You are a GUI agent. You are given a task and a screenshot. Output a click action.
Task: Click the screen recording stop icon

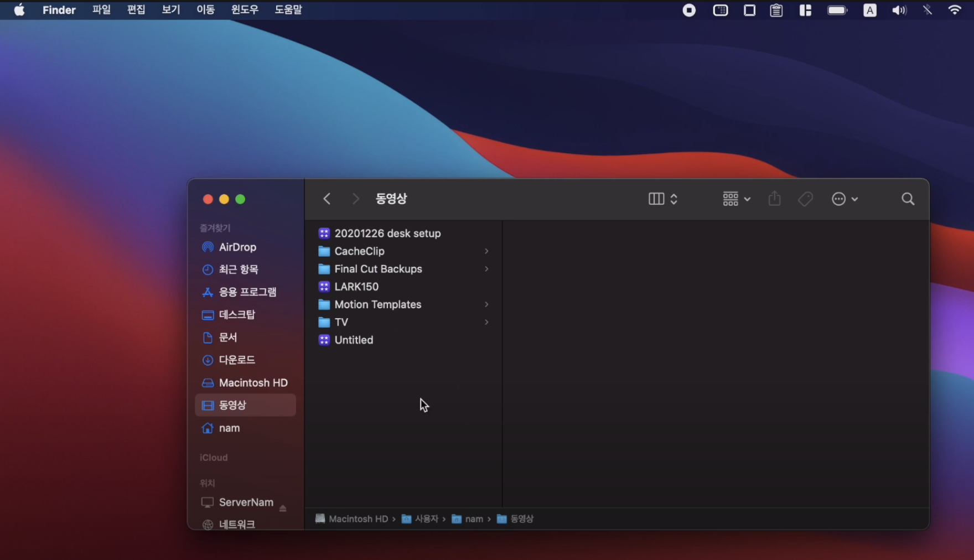pos(689,10)
